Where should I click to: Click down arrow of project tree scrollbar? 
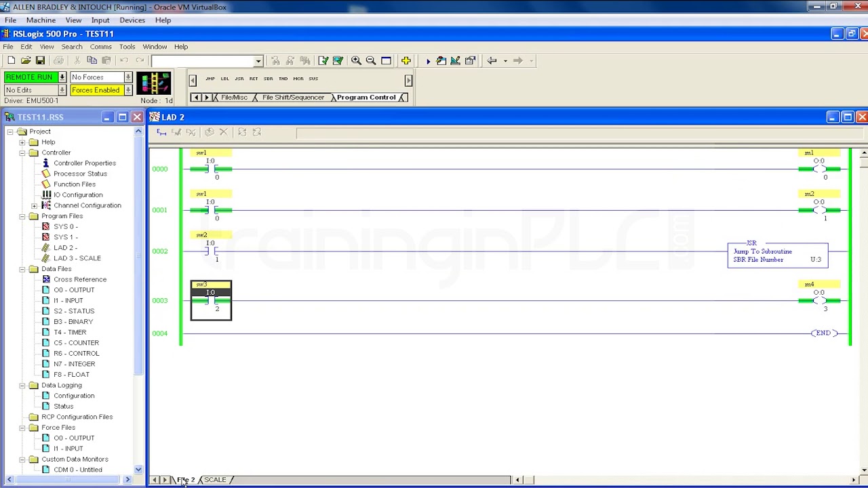(138, 470)
